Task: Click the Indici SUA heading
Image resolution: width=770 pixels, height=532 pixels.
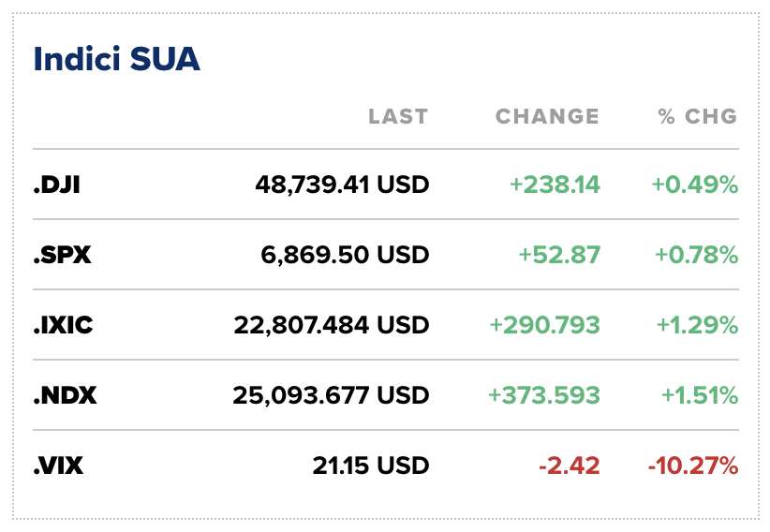Action: [x=116, y=60]
